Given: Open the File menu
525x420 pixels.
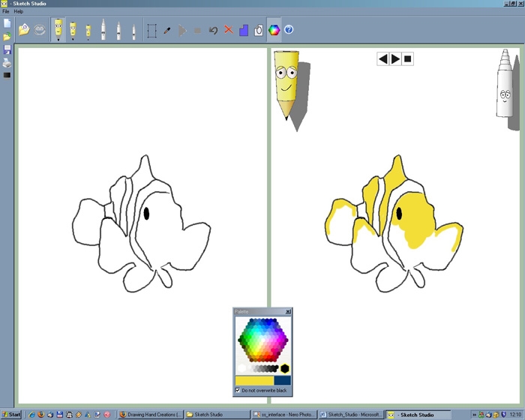Looking at the screenshot, I should click(6, 11).
